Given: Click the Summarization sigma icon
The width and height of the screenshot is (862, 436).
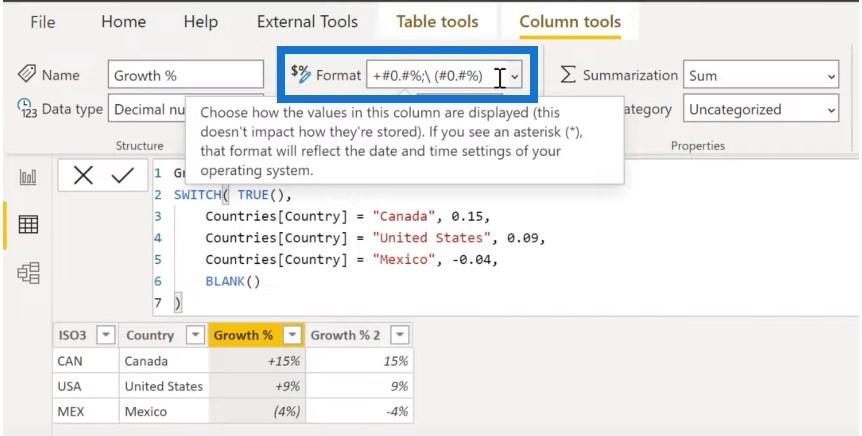Looking at the screenshot, I should pyautogui.click(x=568, y=75).
